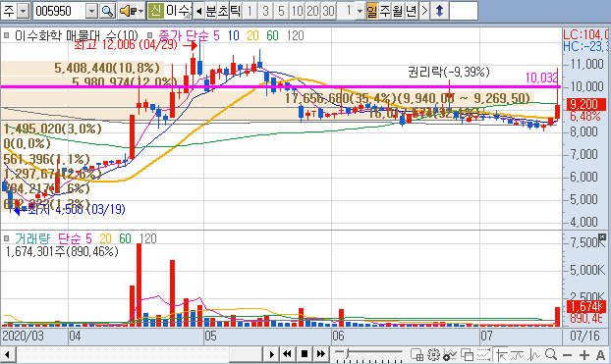
Task: Click the horizontal scrollbar thumb
Action: 246,354
